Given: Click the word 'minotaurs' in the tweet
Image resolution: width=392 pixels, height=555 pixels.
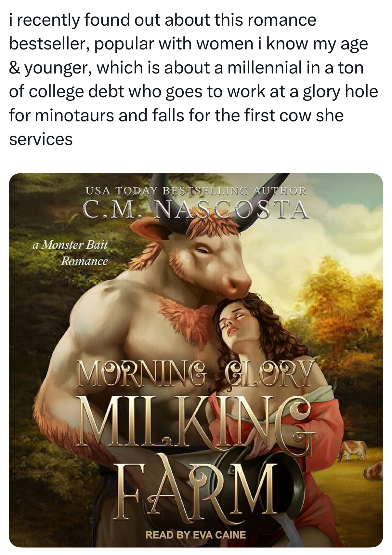Looking at the screenshot, I should 74,115.
